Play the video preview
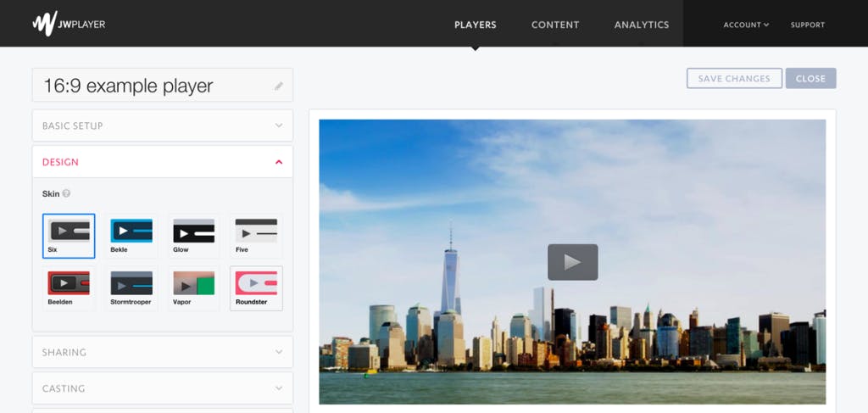This screenshot has height=413, width=868. pos(572,262)
